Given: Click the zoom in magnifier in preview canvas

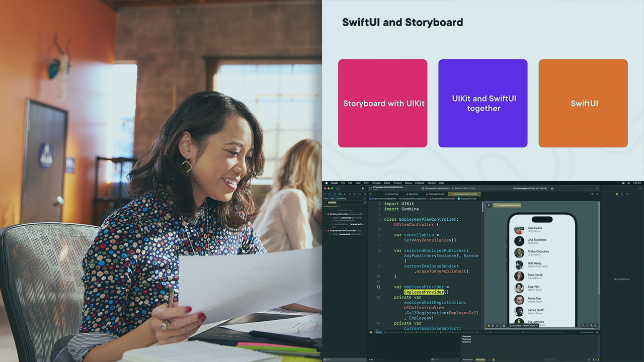Looking at the screenshot, I should [592, 326].
